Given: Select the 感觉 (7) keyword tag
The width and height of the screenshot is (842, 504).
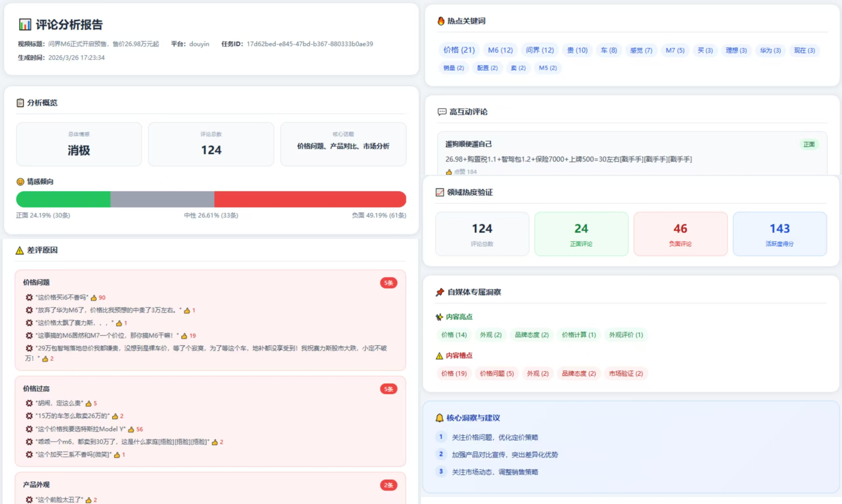Looking at the screenshot, I should pyautogui.click(x=641, y=50).
